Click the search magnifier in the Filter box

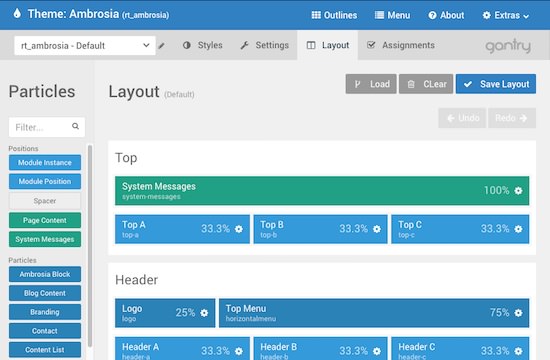(75, 126)
